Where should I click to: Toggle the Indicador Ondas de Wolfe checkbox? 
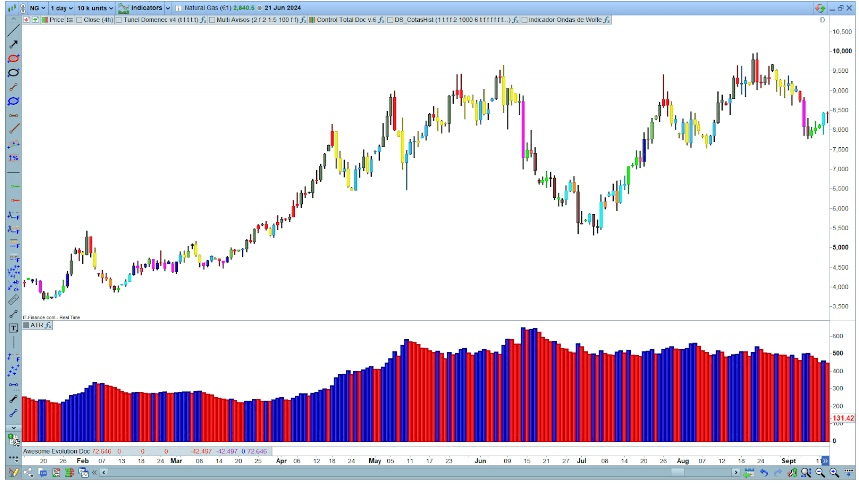point(524,20)
